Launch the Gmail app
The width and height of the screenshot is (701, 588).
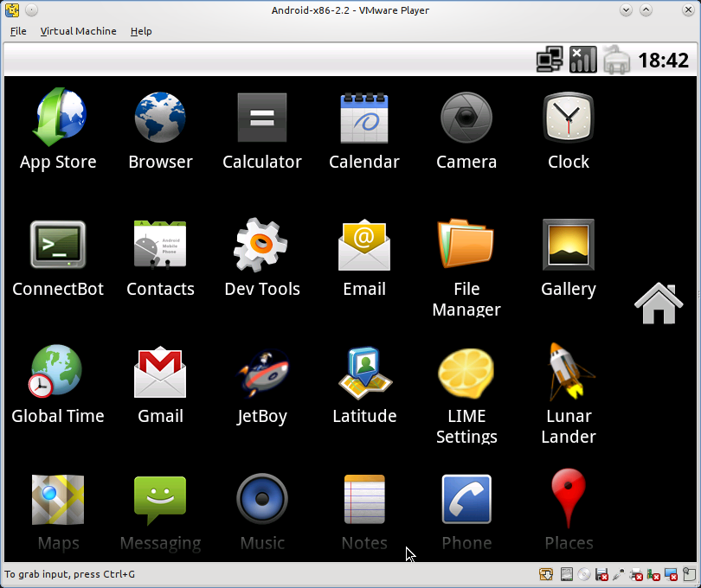160,384
